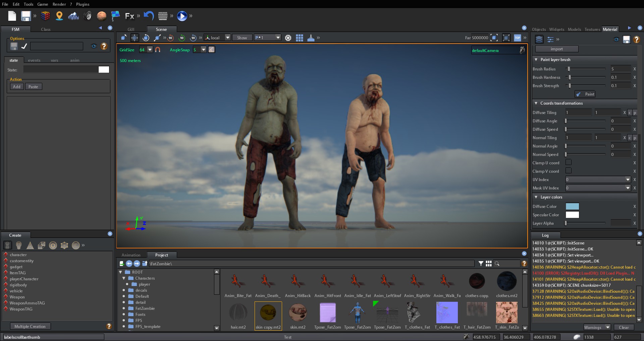Click the Undo arrow icon
Viewport: 644px width, 341px height.
click(x=149, y=16)
